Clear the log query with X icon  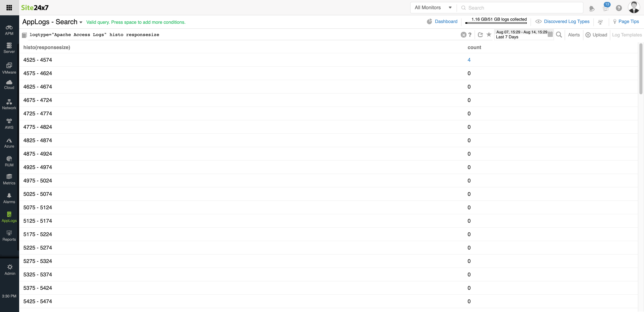pos(463,35)
